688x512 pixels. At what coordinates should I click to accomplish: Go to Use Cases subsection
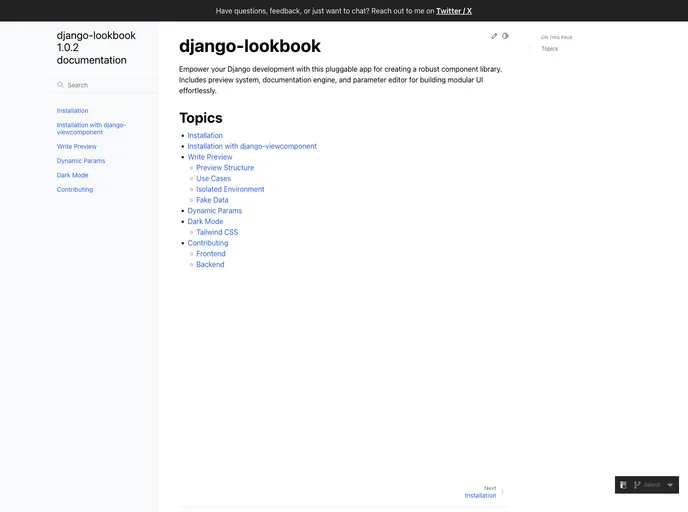click(x=213, y=179)
